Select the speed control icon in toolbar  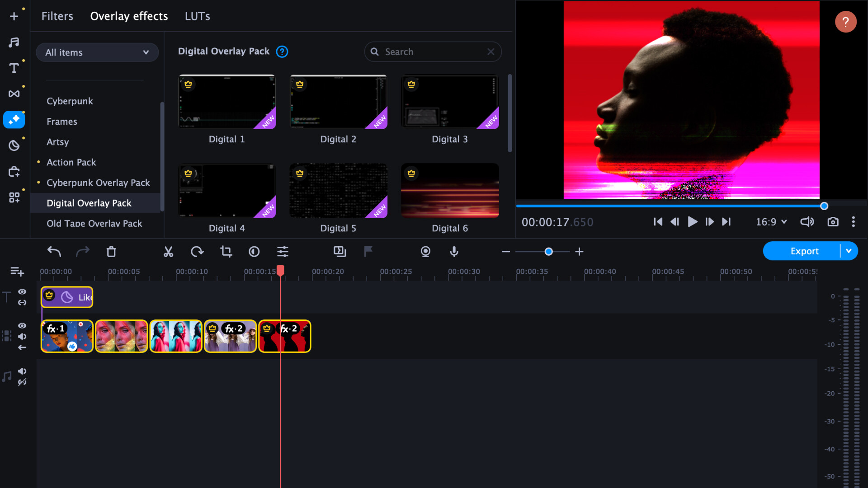[197, 251]
